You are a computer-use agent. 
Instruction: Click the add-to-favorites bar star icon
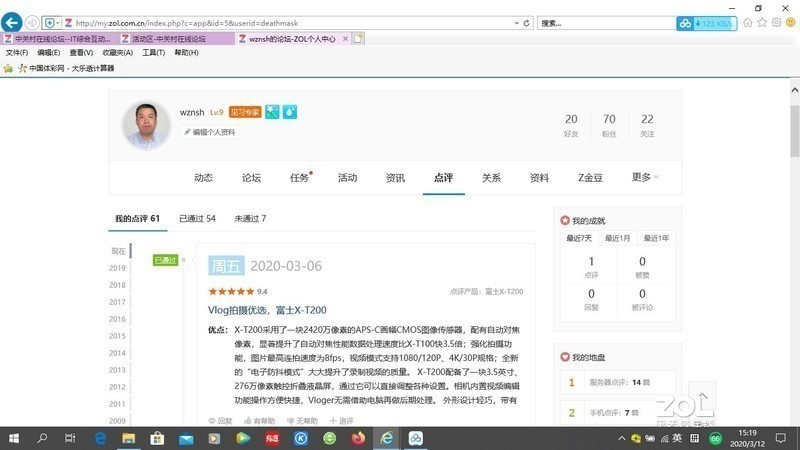coord(8,68)
